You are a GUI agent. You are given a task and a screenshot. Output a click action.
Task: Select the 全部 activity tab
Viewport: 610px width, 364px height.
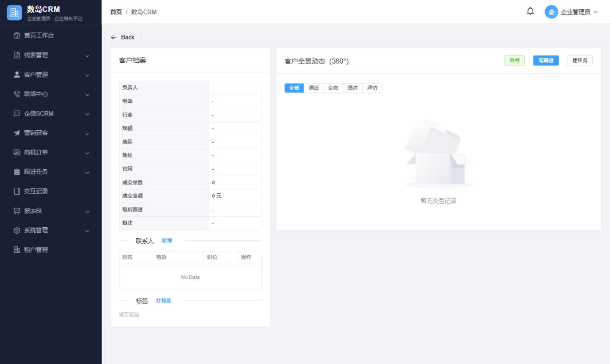click(294, 88)
